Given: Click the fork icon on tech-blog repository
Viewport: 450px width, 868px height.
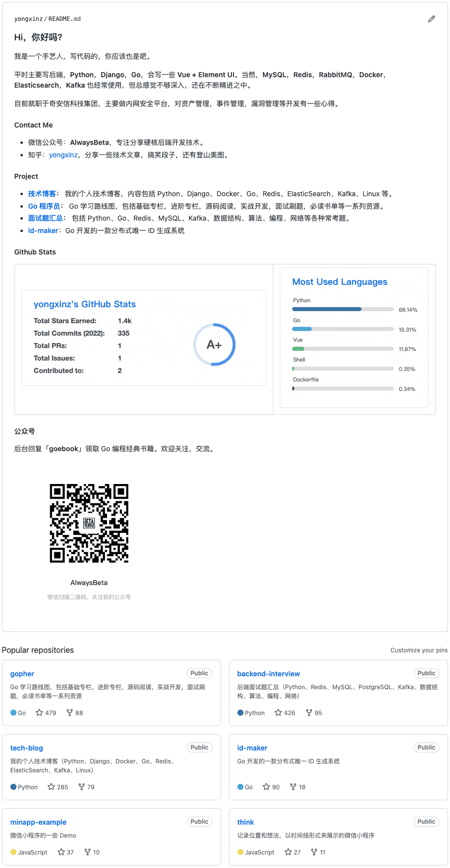Looking at the screenshot, I should click(82, 787).
